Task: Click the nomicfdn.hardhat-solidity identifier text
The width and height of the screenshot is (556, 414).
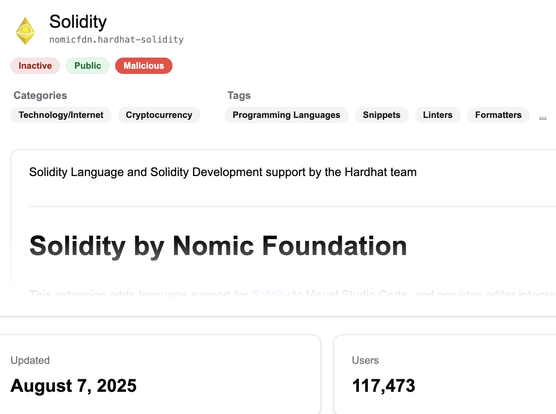Action: pyautogui.click(x=116, y=39)
